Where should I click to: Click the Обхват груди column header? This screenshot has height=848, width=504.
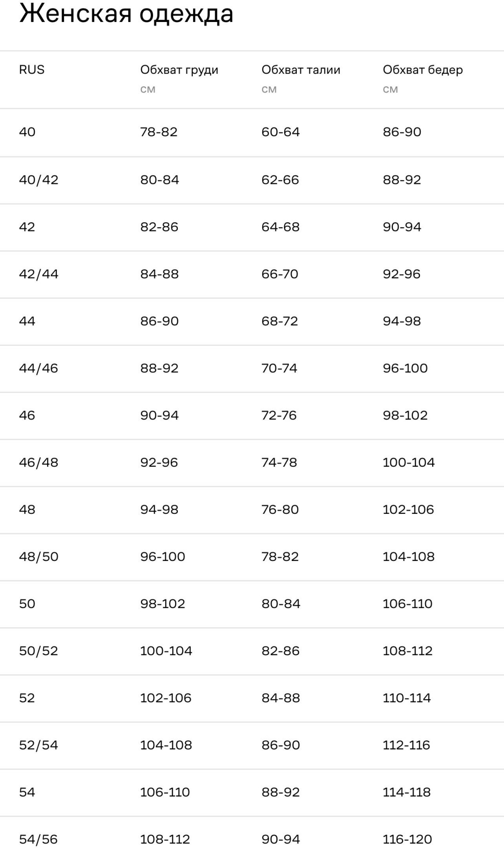[179, 70]
